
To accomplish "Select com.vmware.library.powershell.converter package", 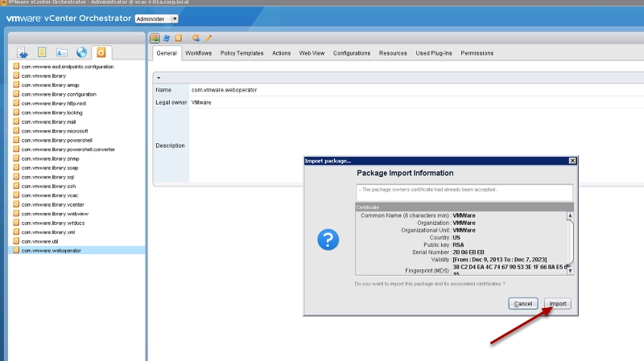I will click(68, 150).
